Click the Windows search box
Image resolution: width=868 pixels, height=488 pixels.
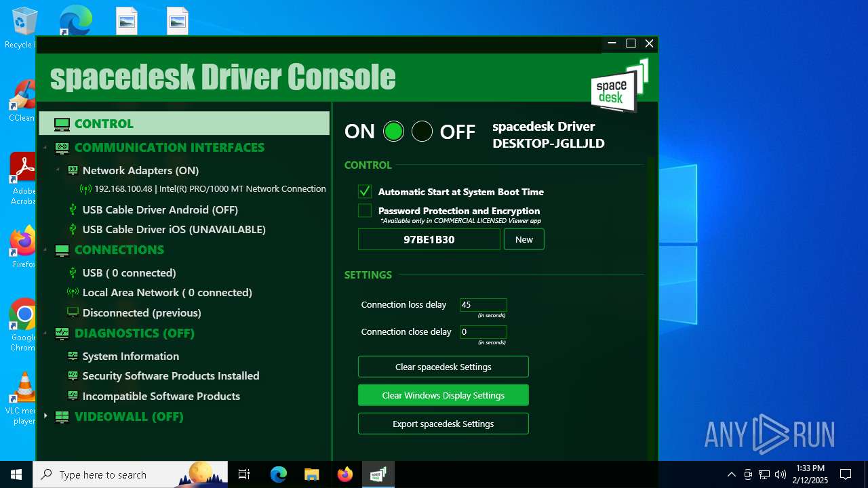click(x=130, y=474)
